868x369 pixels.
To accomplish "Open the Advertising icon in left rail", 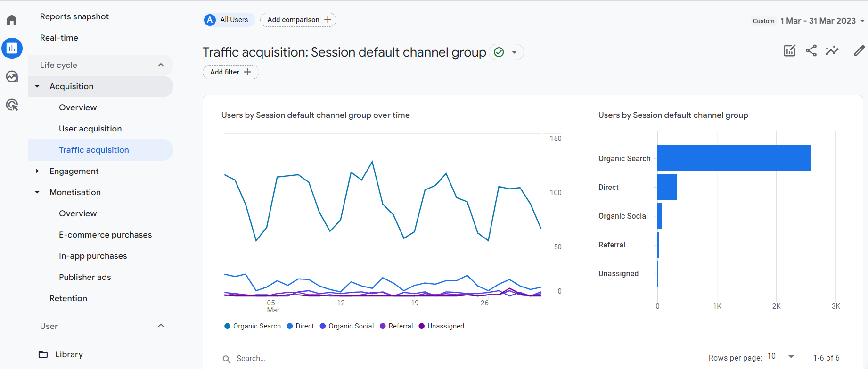I will (x=12, y=105).
